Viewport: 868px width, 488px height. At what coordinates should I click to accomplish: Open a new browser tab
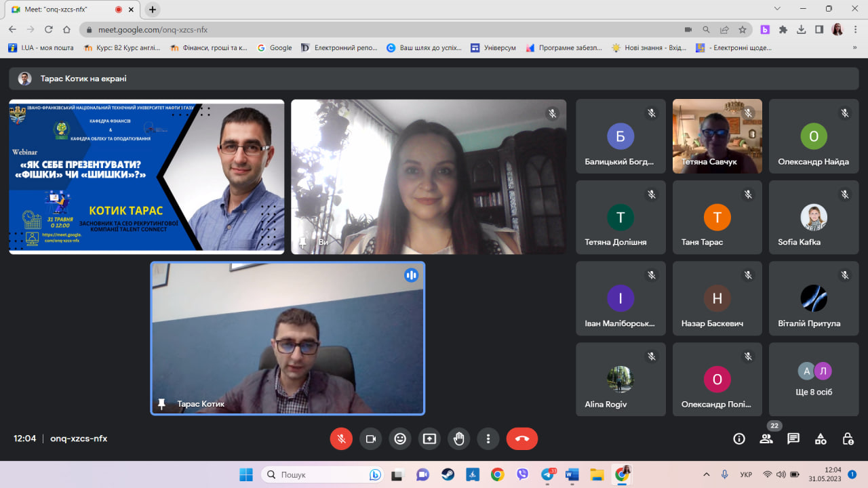coord(153,9)
